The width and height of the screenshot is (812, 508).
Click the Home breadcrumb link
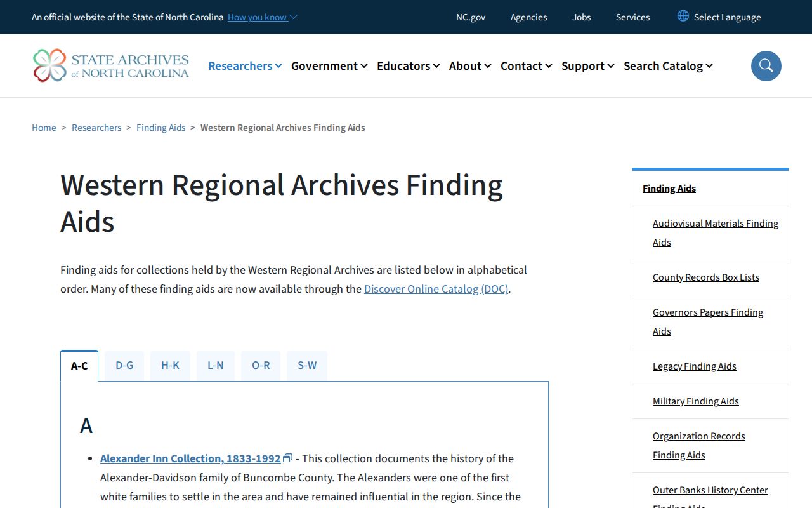pos(44,128)
